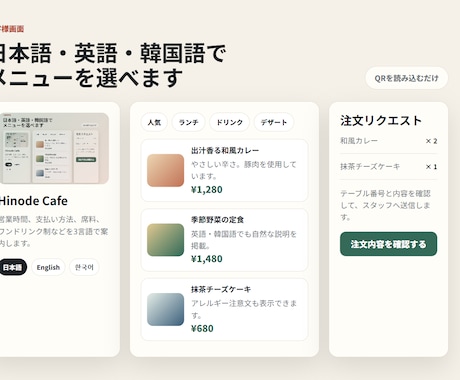The height and width of the screenshot is (380, 460).
Task: Select the 抹茶チーズケーキ menu card title
Action: 221,289
